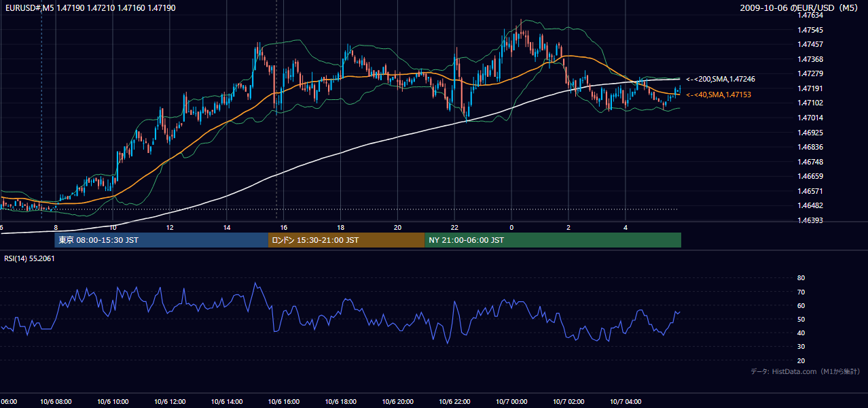Select the NY 21:00-06:00 JST session bar
The width and height of the screenshot is (868, 408).
pyautogui.click(x=553, y=240)
